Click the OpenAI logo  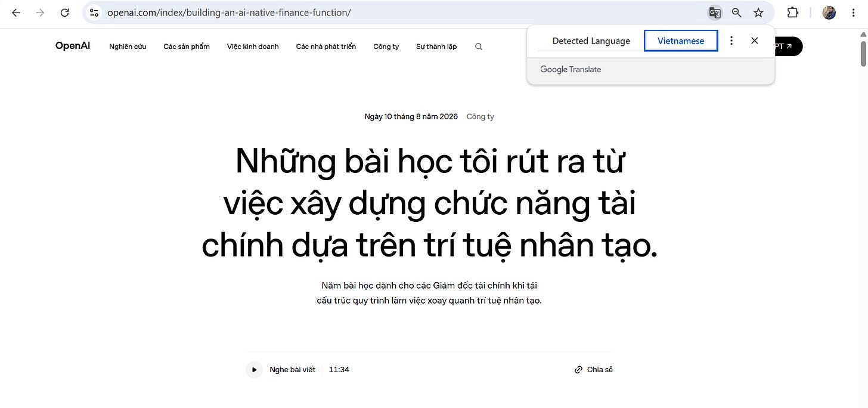[73, 46]
